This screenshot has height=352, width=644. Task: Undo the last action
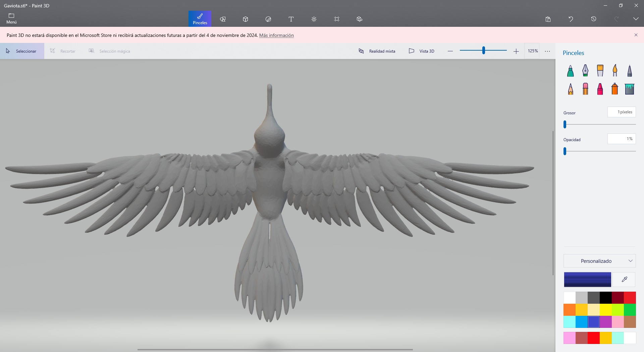pyautogui.click(x=571, y=19)
